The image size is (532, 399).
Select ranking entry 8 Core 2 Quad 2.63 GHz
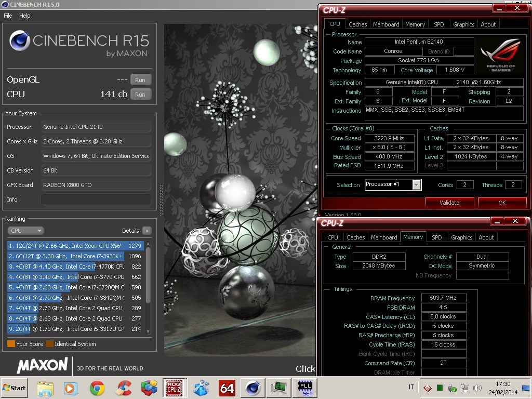pos(75,318)
